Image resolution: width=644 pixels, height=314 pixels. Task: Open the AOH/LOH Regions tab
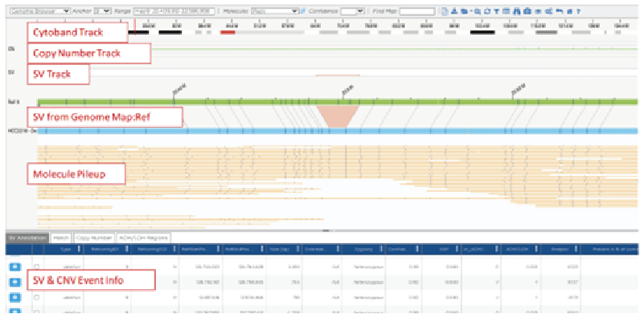(x=143, y=238)
